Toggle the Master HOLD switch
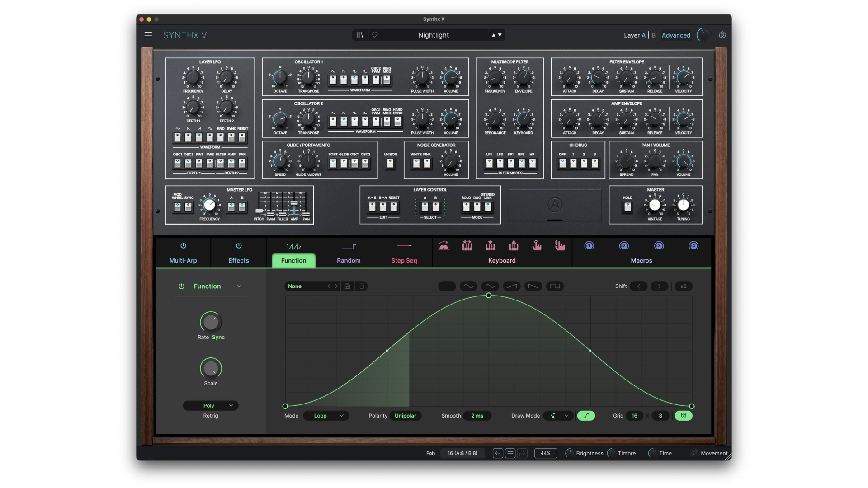The image size is (868, 488). [x=627, y=207]
